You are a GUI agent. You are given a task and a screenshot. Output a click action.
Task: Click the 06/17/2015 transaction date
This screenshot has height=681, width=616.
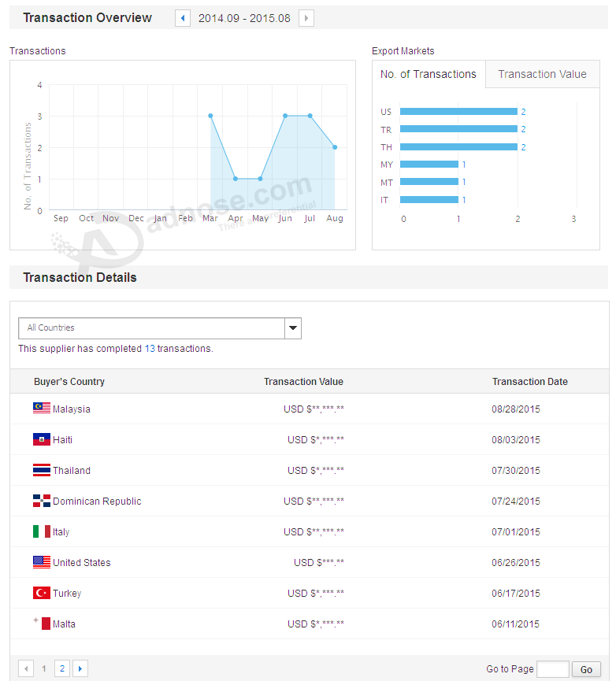(x=516, y=594)
